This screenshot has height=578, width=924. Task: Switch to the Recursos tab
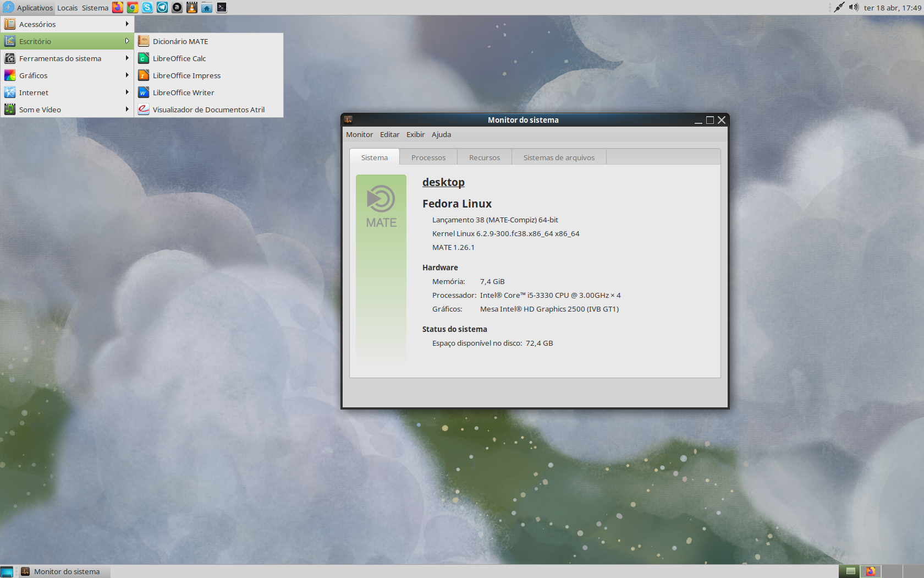coord(485,157)
